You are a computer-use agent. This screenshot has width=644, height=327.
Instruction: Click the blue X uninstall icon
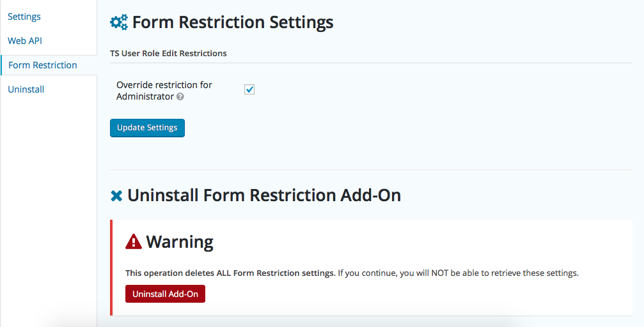[x=116, y=195]
